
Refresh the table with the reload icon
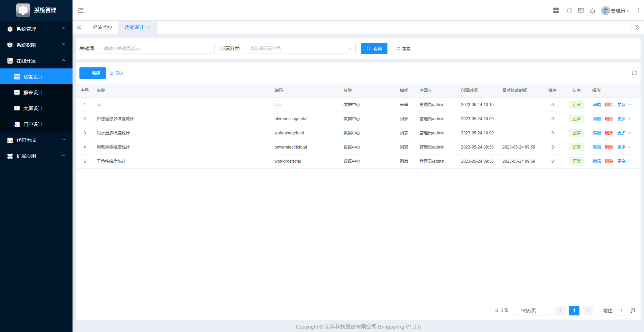(634, 73)
